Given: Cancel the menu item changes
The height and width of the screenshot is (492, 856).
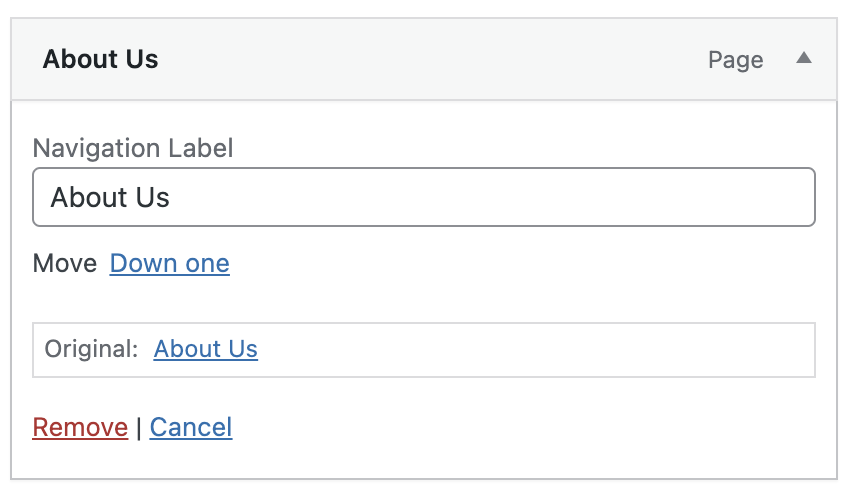Looking at the screenshot, I should pyautogui.click(x=191, y=428).
